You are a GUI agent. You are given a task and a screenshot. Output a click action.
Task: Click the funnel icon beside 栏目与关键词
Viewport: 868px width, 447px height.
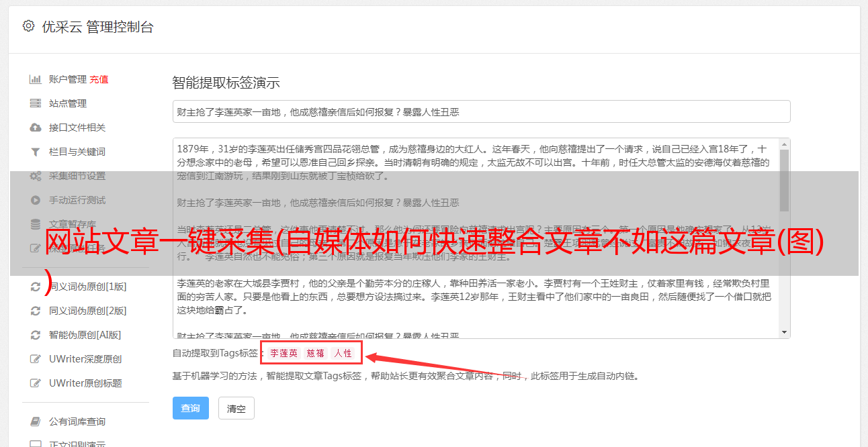click(x=36, y=152)
